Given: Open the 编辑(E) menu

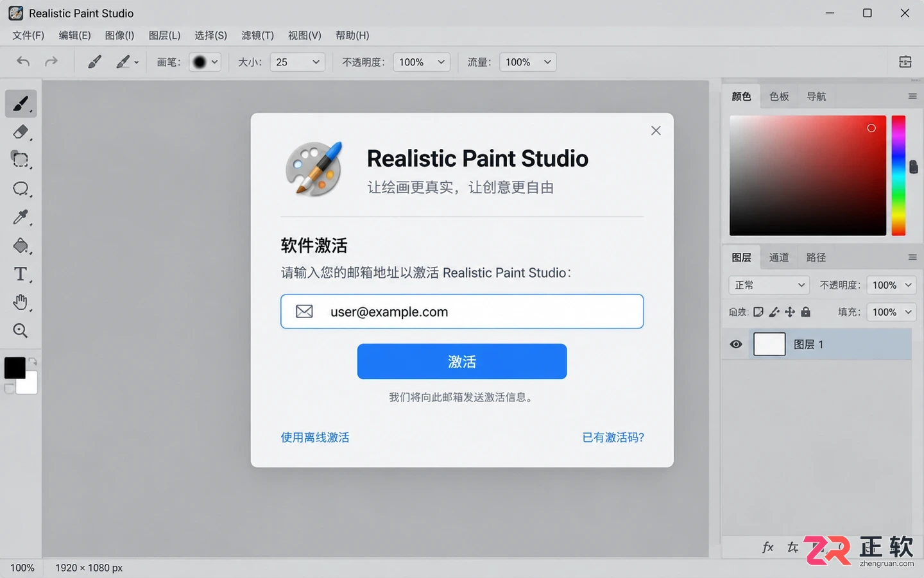Looking at the screenshot, I should [74, 35].
